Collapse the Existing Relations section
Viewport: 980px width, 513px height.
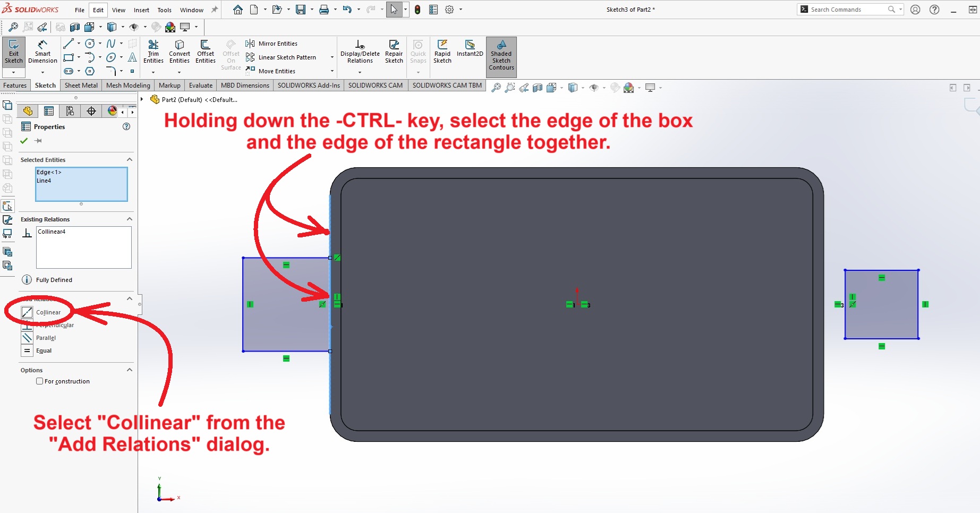pos(129,219)
